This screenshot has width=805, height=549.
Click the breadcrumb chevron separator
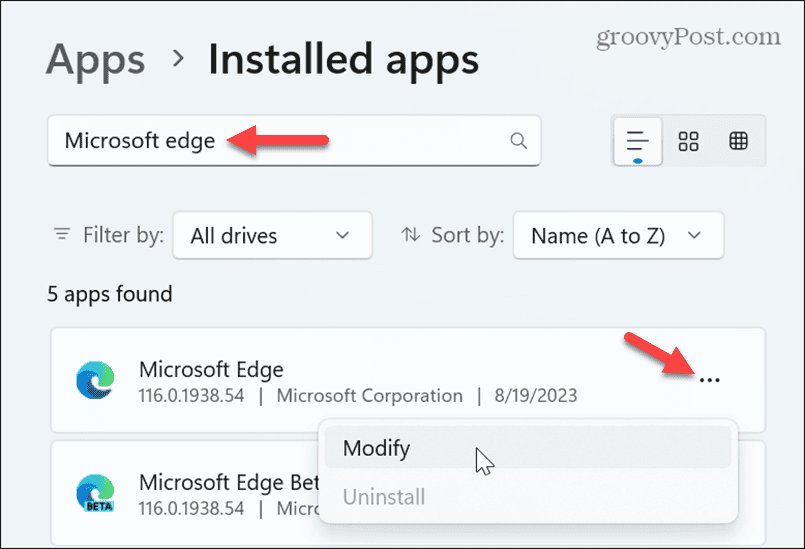point(178,59)
